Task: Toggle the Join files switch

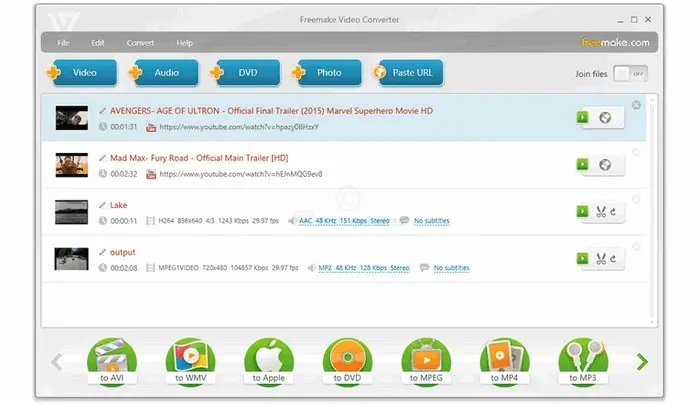Action: (x=629, y=73)
